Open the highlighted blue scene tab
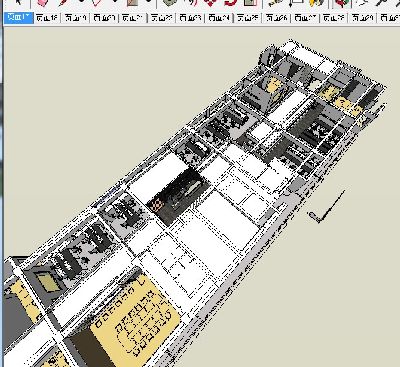The image size is (400, 367). tap(19, 18)
